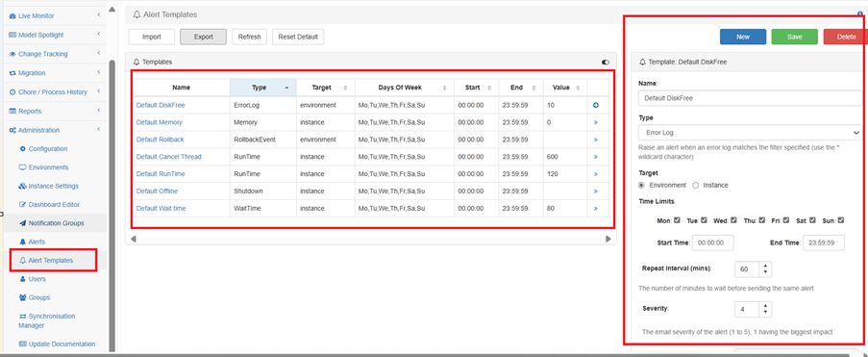
Task: Open arrow icon for Default Memory row
Action: [x=596, y=122]
